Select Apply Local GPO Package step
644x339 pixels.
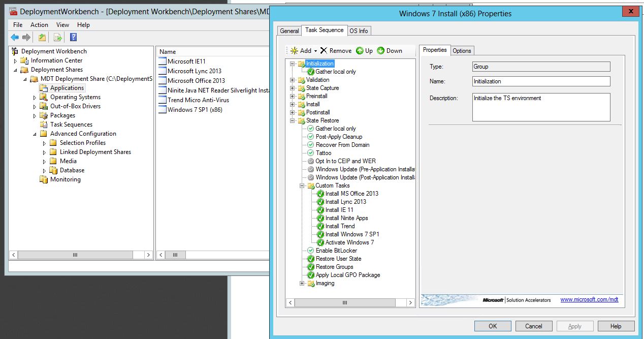[x=348, y=275]
